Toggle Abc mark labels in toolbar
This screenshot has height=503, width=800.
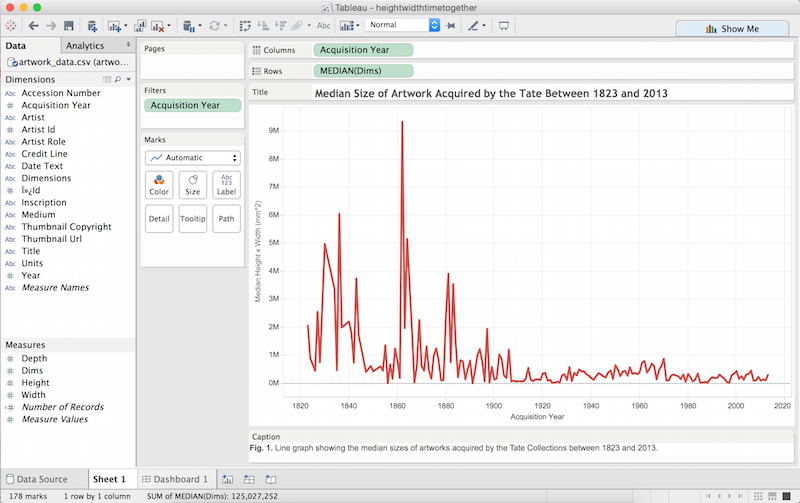pos(323,26)
